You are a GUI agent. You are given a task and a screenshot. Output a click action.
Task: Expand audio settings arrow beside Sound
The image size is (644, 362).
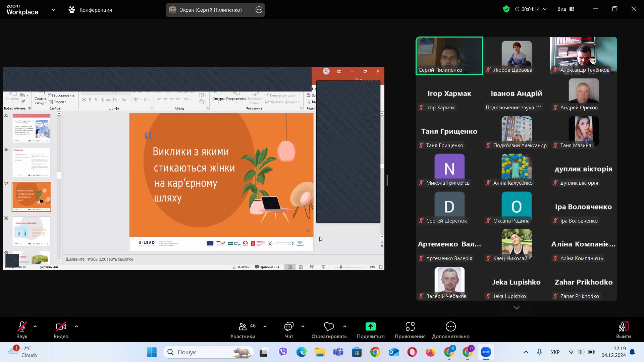[35, 326]
